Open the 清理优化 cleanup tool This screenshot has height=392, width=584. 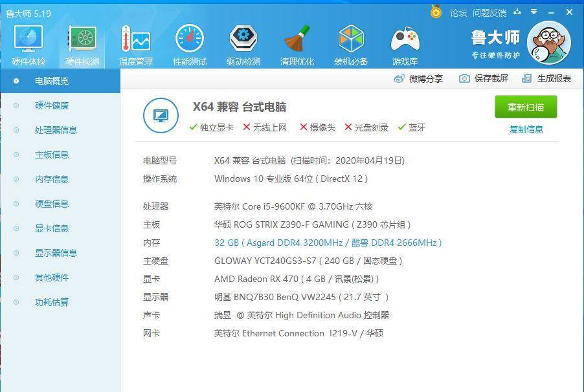[x=297, y=42]
